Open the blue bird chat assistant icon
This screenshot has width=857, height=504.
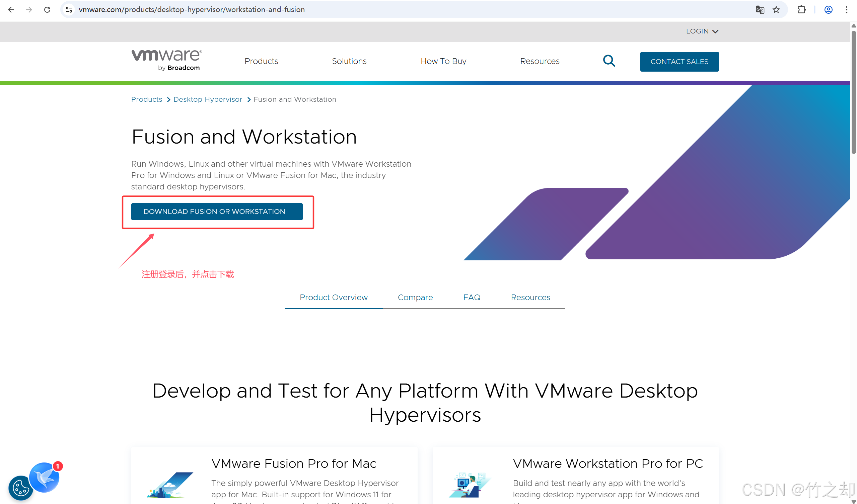44,478
